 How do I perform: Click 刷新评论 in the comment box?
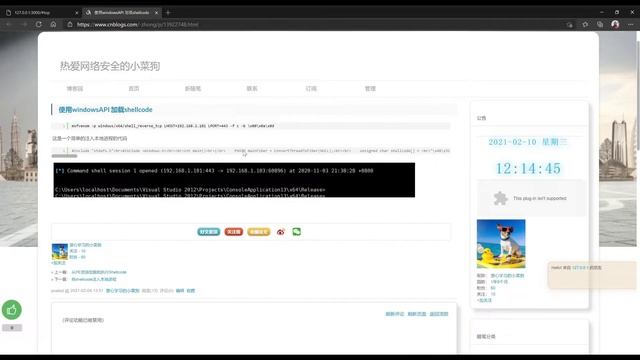395,314
